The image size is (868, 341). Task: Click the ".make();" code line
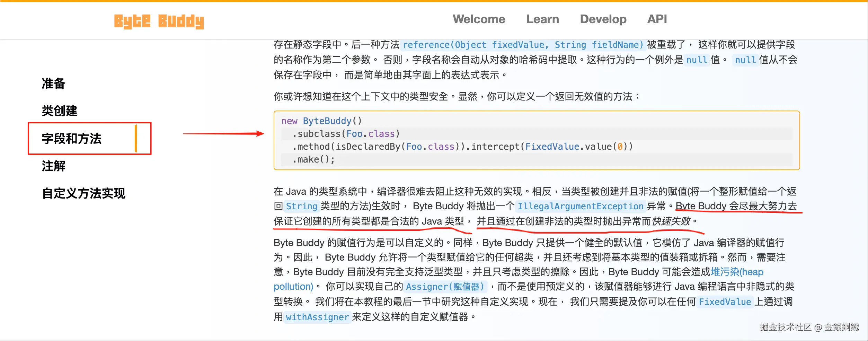tap(313, 159)
